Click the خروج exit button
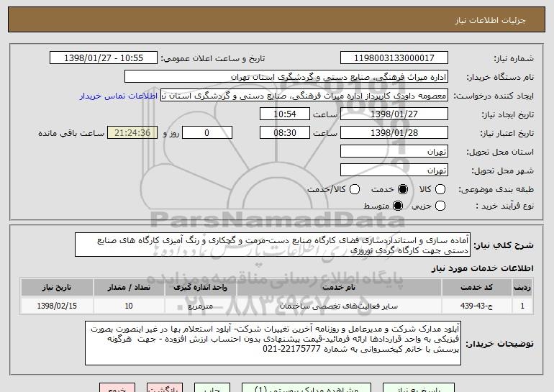 pos(117,388)
